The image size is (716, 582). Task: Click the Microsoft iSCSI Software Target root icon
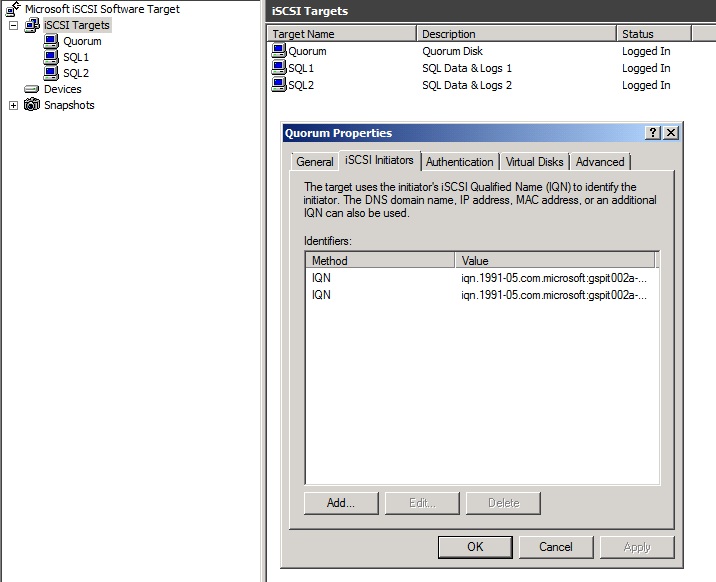click(x=13, y=9)
